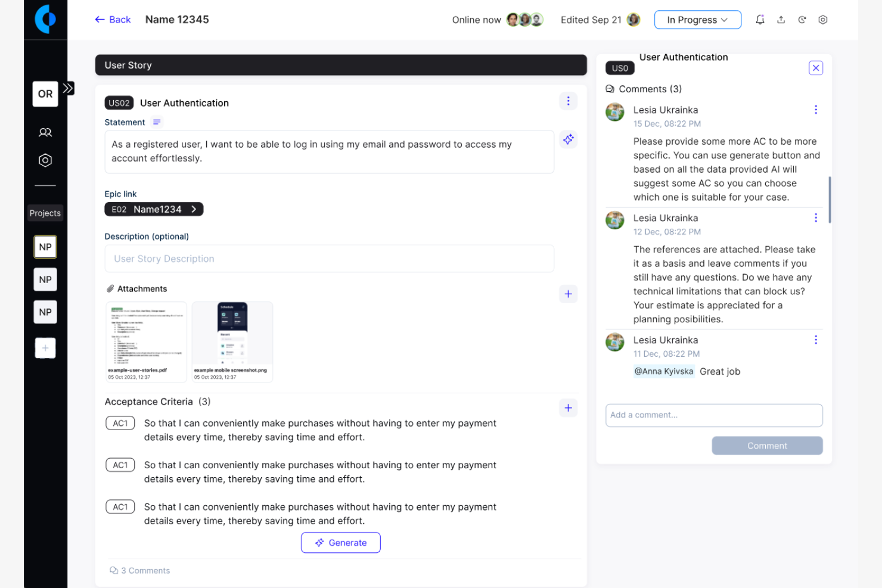The image size is (882, 588).
Task: Click the Edited Sep 21 editor avatar
Action: (x=633, y=20)
